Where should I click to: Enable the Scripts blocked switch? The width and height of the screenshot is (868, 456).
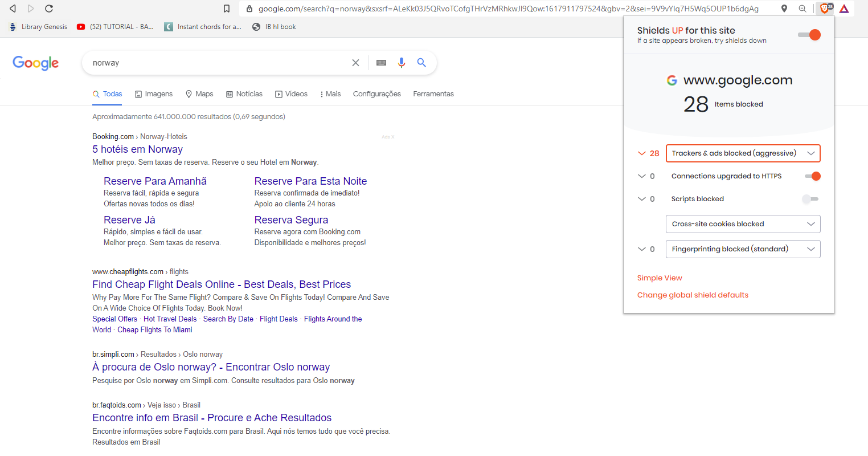point(810,199)
